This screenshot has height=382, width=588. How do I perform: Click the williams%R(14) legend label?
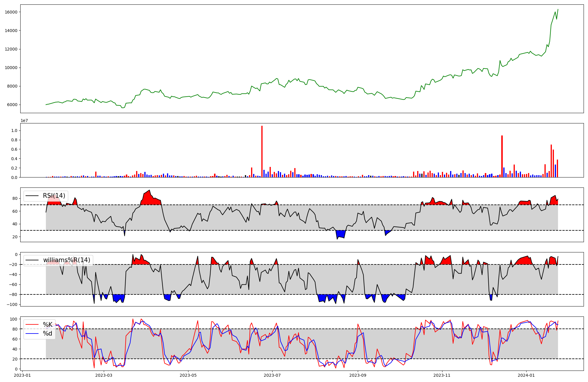67,260
